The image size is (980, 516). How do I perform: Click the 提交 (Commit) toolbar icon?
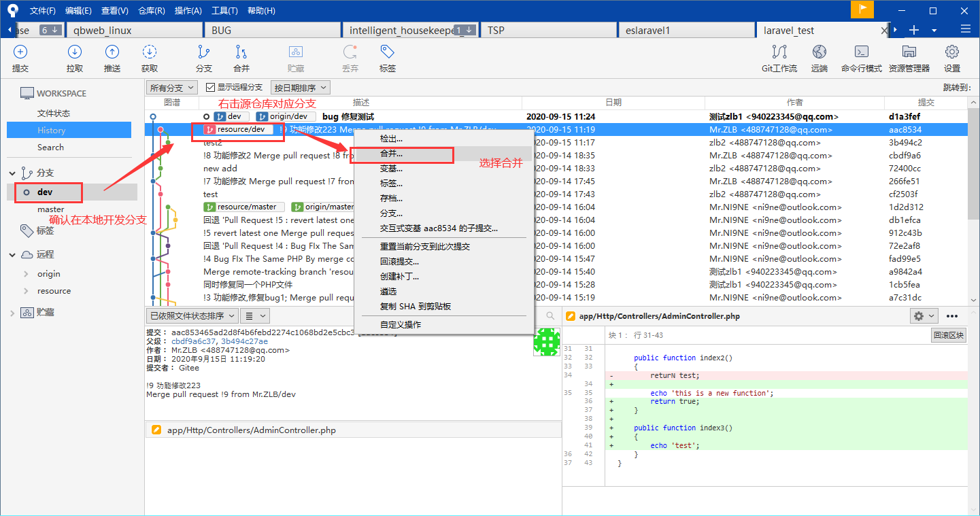pos(20,52)
